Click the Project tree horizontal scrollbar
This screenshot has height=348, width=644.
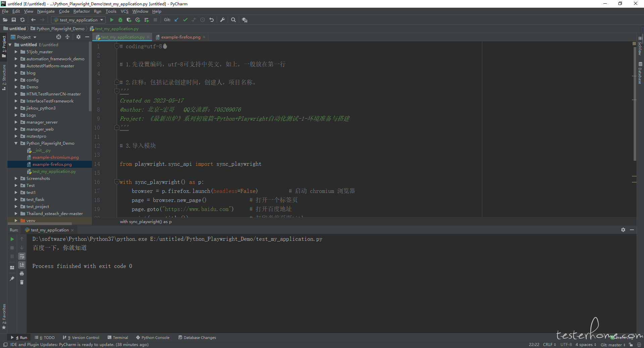pos(40,224)
